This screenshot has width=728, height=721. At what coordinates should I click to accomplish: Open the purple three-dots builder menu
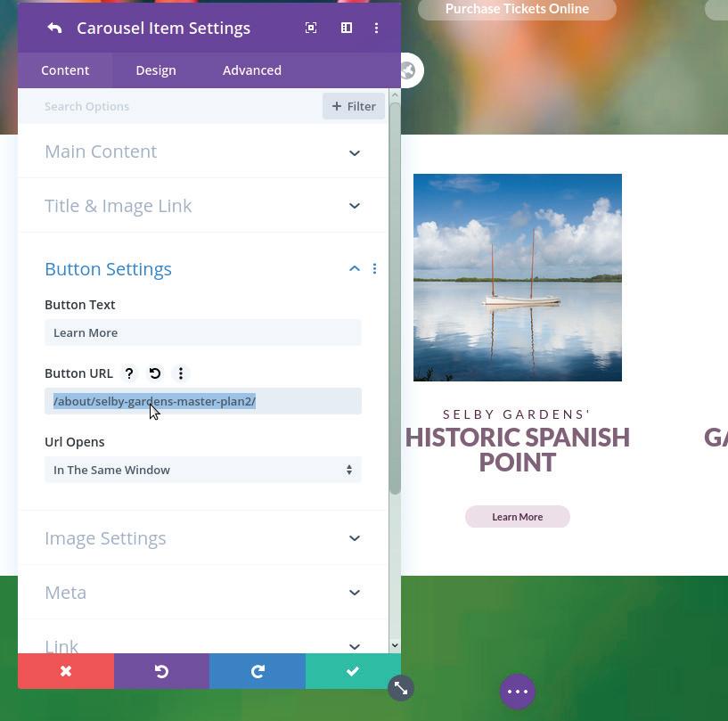[x=517, y=692]
